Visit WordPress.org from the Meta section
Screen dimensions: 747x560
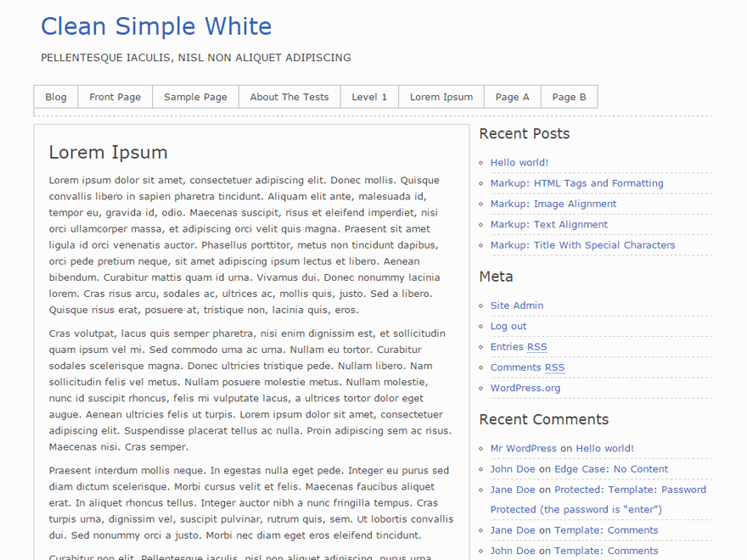pyautogui.click(x=525, y=388)
